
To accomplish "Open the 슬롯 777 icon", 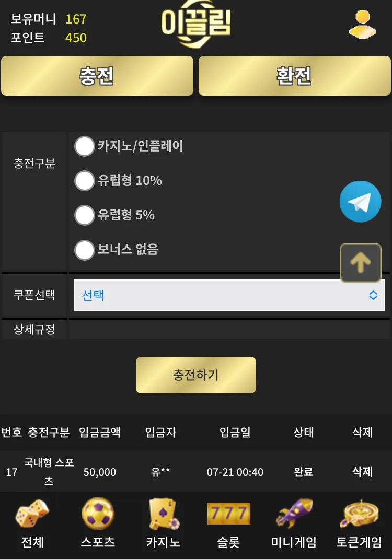I will pos(228,514).
